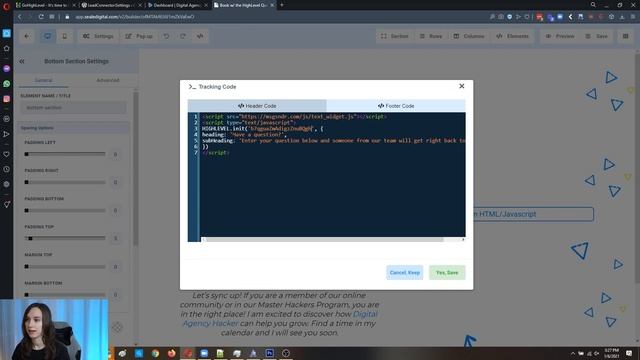Open the General settings tab
The image size is (640, 360).
(43, 80)
